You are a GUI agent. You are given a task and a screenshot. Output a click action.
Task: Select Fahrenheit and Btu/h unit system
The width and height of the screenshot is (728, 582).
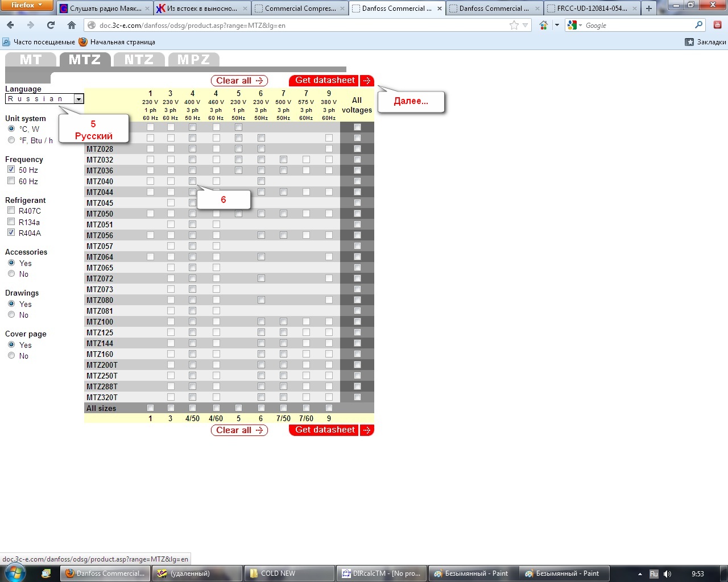(11, 140)
